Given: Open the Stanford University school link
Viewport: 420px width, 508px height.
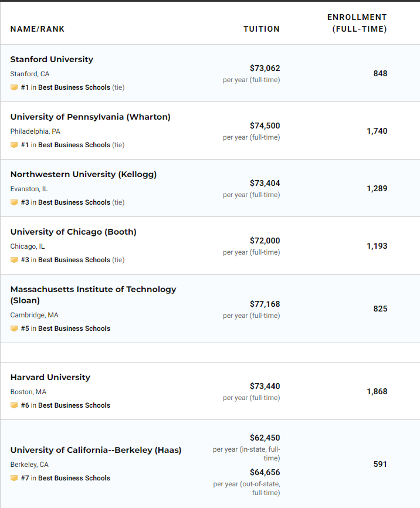Looking at the screenshot, I should click(x=52, y=59).
